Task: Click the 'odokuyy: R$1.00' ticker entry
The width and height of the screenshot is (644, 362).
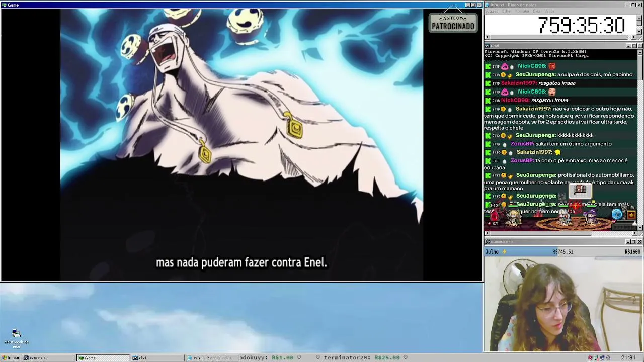Action: coord(266,358)
